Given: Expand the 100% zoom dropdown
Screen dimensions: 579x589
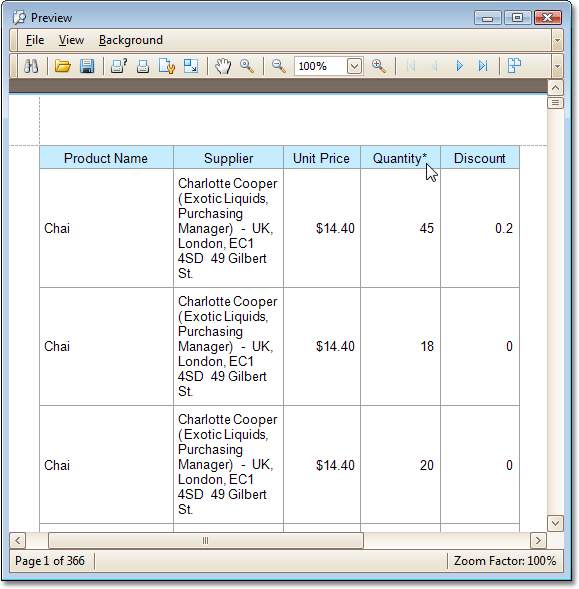Looking at the screenshot, I should pos(354,66).
